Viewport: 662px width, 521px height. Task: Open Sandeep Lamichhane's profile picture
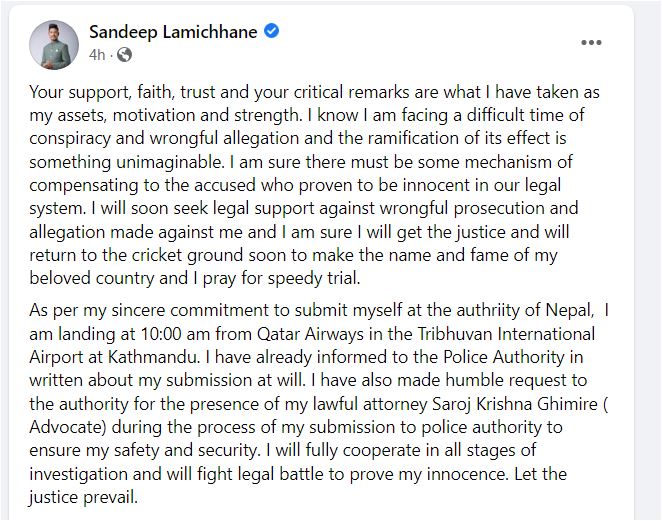54,44
